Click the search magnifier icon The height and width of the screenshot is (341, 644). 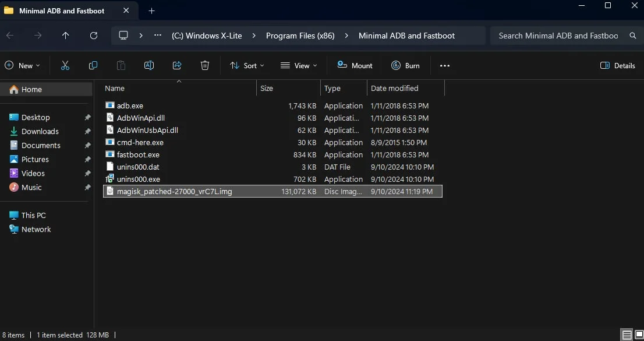tap(633, 36)
